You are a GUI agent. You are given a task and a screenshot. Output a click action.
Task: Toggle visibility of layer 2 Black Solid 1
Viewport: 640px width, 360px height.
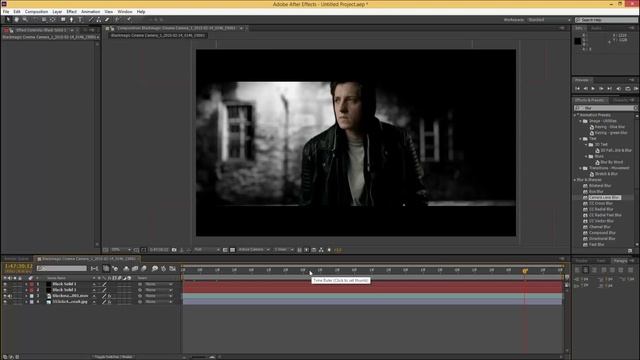[x=5, y=290]
